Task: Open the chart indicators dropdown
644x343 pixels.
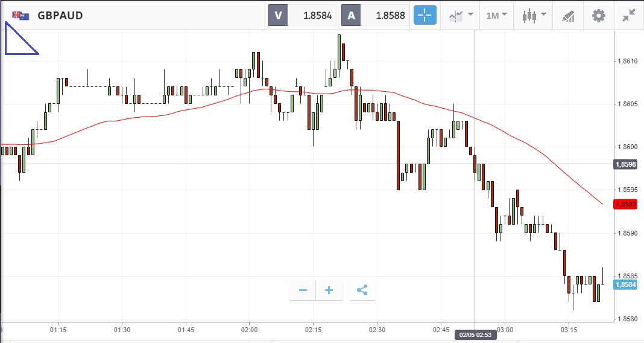Action: pyautogui.click(x=461, y=16)
